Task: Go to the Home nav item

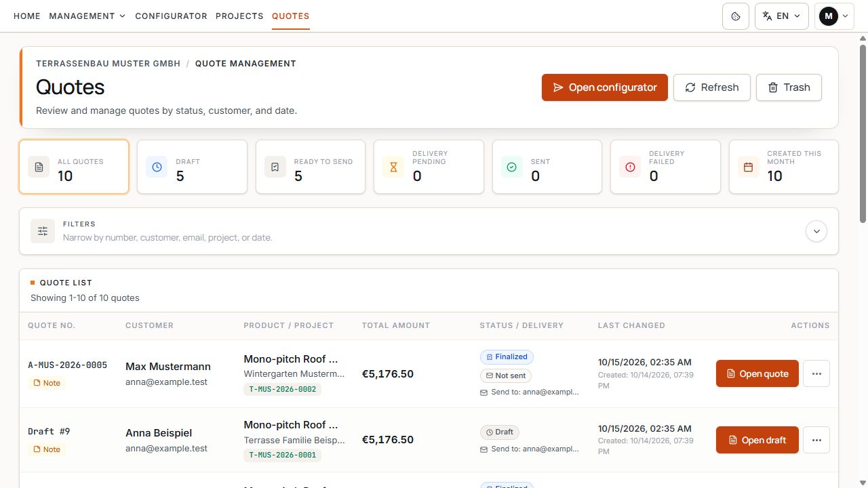Action: (x=27, y=16)
